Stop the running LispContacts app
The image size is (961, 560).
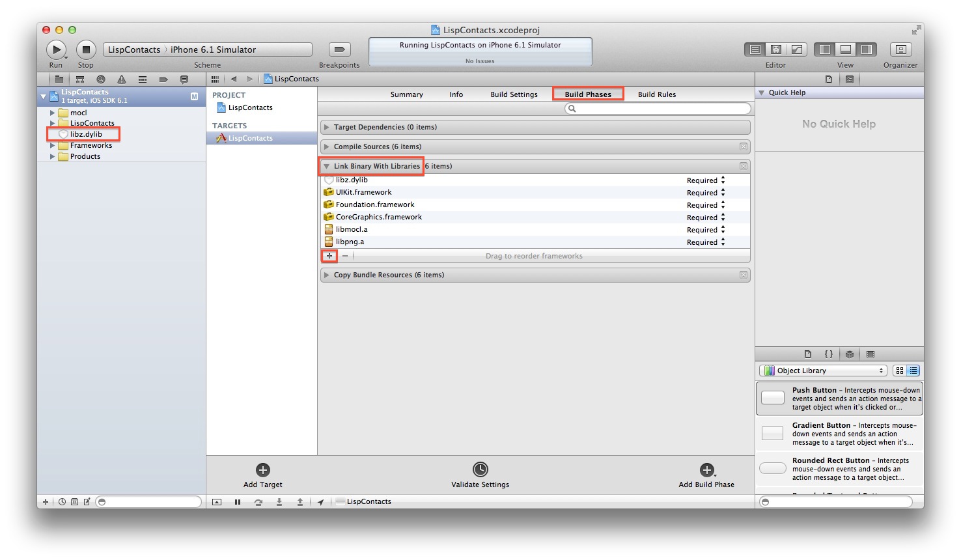click(x=86, y=49)
